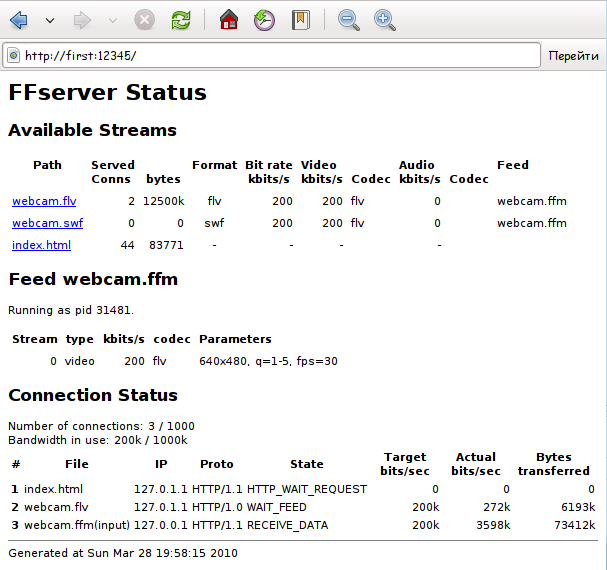The image size is (607, 570).
Task: Click the Path column header
Action: 47,165
